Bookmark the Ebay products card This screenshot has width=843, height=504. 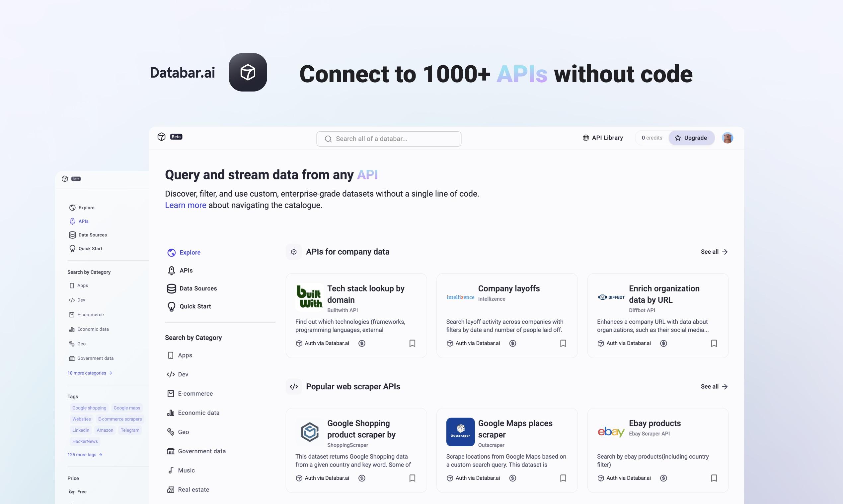pyautogui.click(x=714, y=478)
